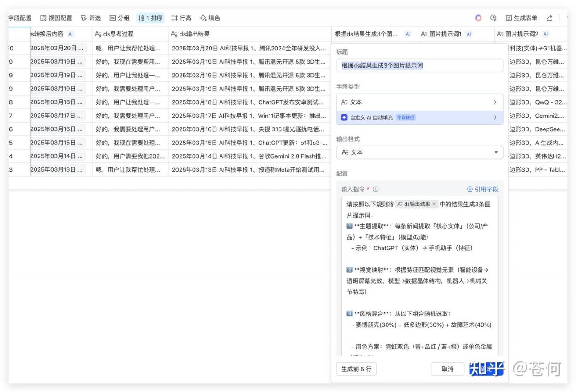Viewport: 576px width, 392px height.
Task: Click the field-type icon before 图片提示词1
Action: point(424,34)
